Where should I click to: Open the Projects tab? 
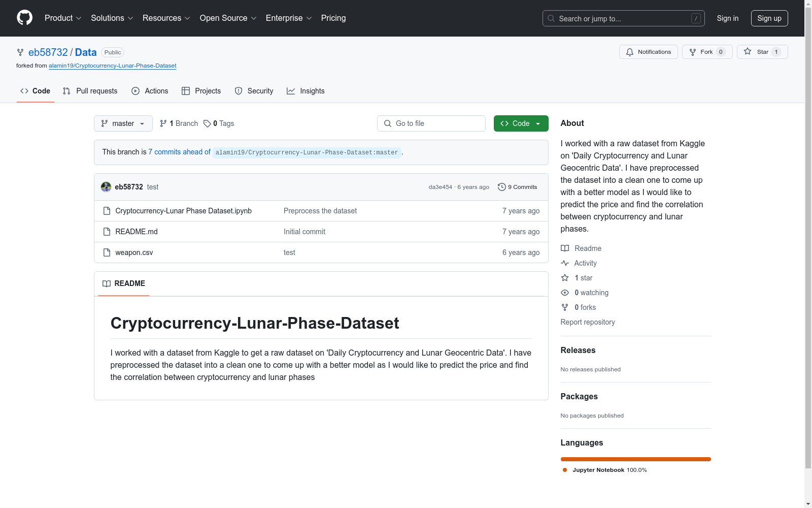click(x=201, y=91)
